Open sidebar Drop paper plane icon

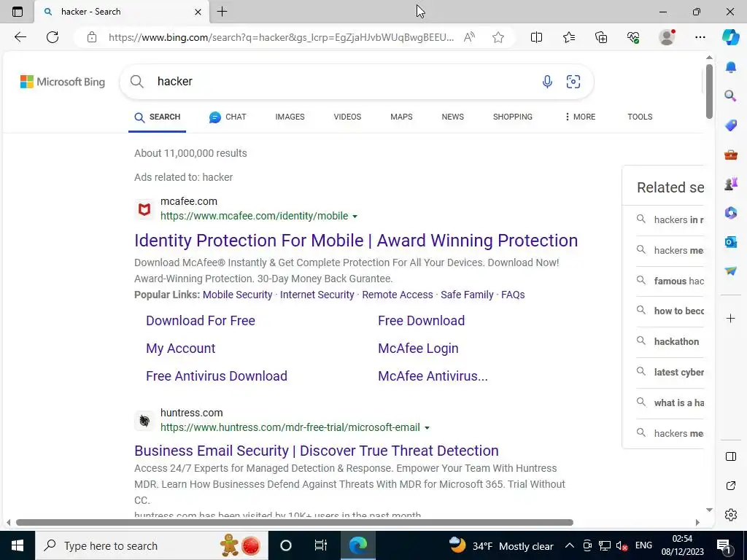(731, 271)
